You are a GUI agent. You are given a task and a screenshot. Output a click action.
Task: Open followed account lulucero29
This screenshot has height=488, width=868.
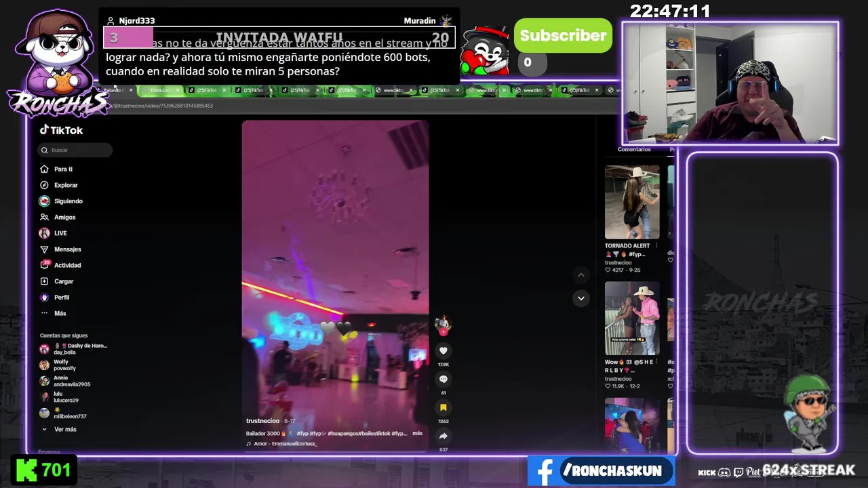click(x=66, y=397)
